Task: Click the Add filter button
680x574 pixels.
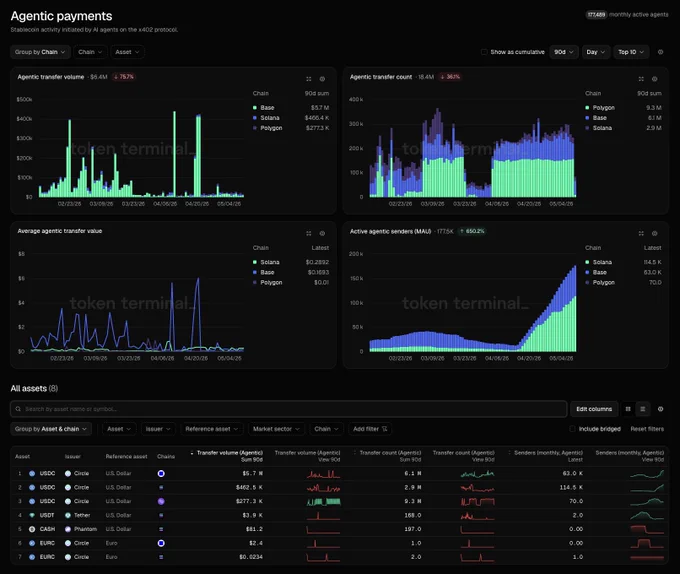Action: pyautogui.click(x=370, y=429)
